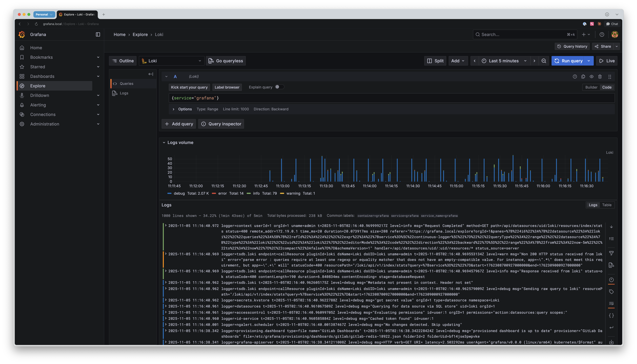Hide query A using the eye icon
The image size is (637, 364).
(x=591, y=77)
